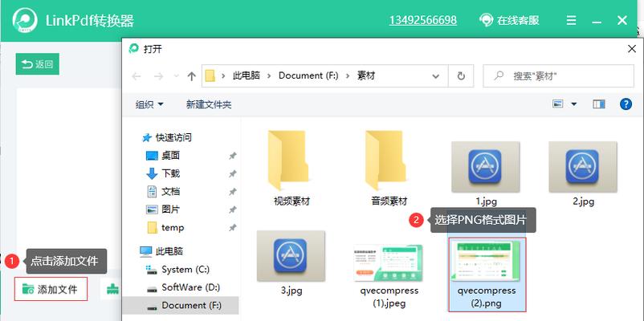Click the green clear-list icon beside 添加文件
This screenshot has height=321, width=644.
tap(112, 289)
